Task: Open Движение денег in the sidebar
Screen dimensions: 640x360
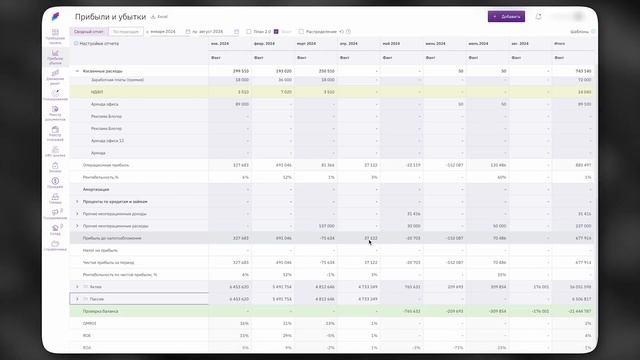Action: point(55,77)
